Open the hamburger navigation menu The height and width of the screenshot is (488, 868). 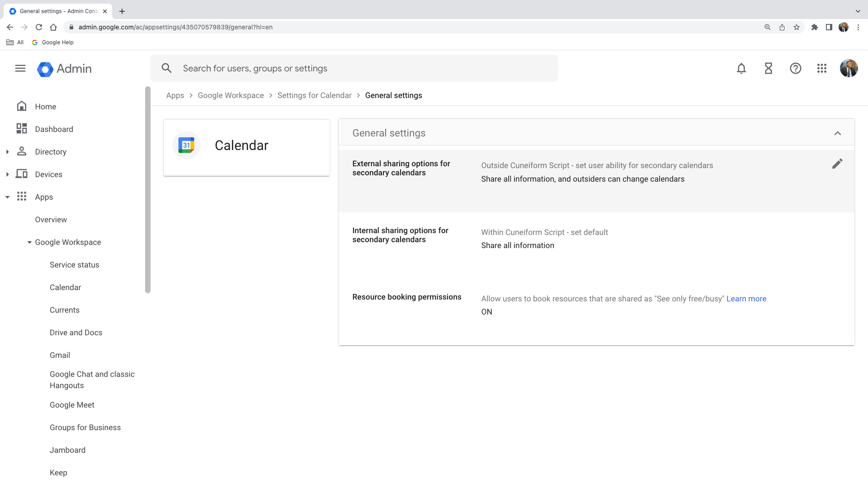(20, 68)
